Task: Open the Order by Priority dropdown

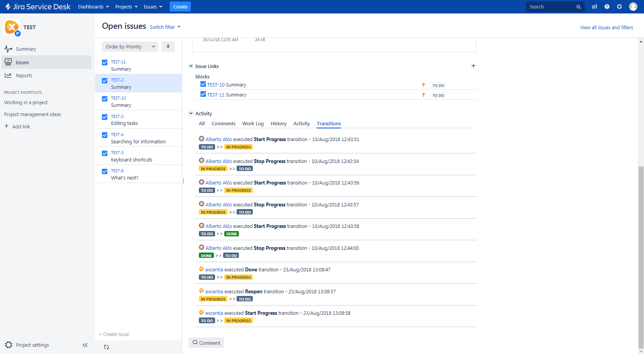Action: point(130,47)
